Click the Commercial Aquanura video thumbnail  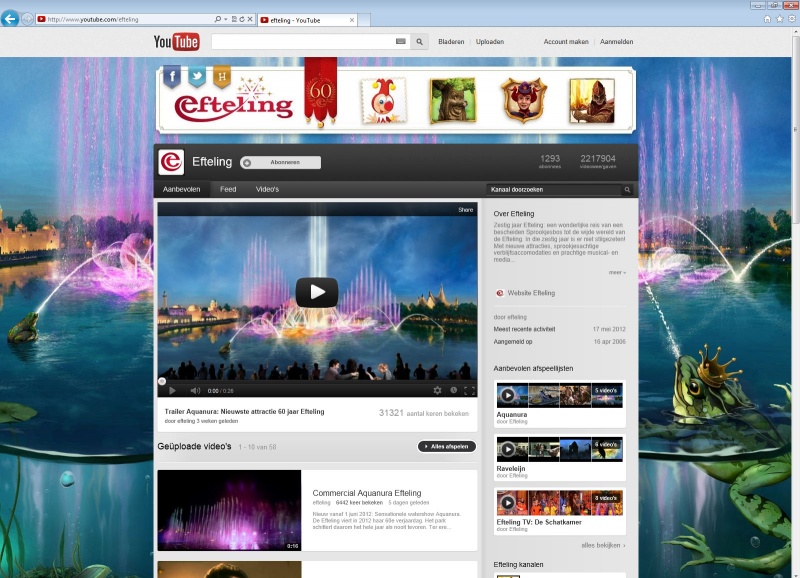[229, 510]
